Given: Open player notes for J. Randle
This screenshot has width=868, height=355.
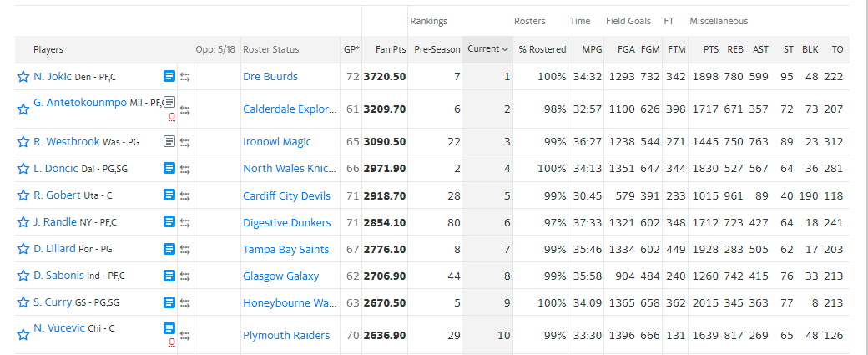Looking at the screenshot, I should pyautogui.click(x=169, y=221).
